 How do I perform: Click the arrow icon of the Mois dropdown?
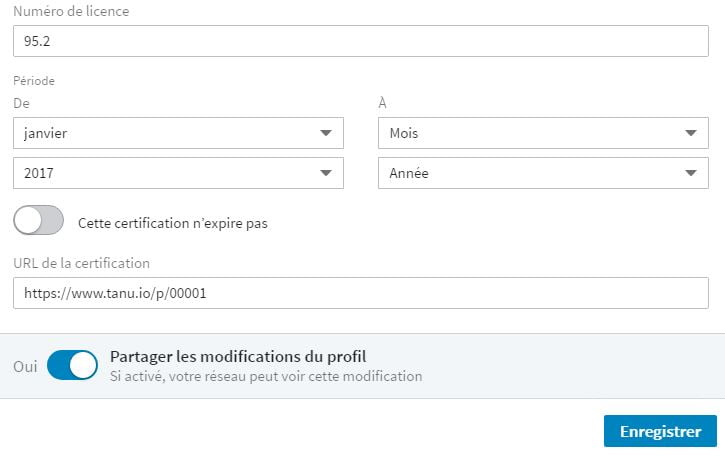(x=691, y=133)
